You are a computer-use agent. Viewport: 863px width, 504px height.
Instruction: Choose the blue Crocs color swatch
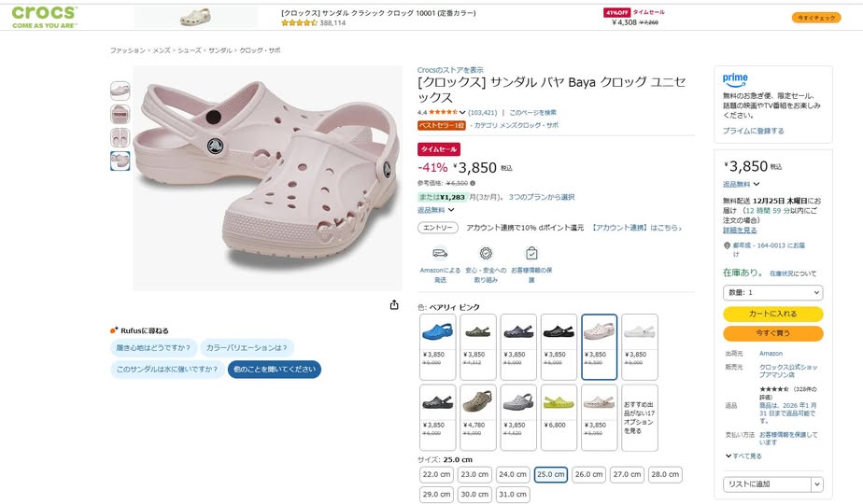437,331
